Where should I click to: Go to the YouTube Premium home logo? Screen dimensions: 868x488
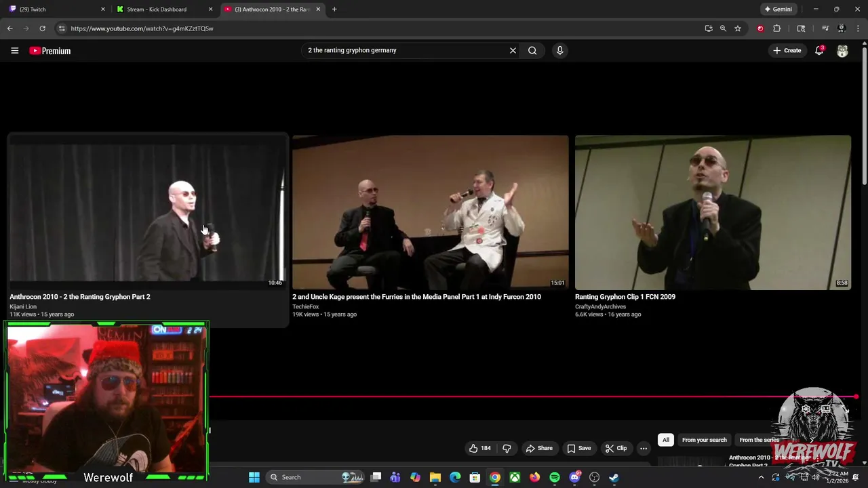point(50,51)
